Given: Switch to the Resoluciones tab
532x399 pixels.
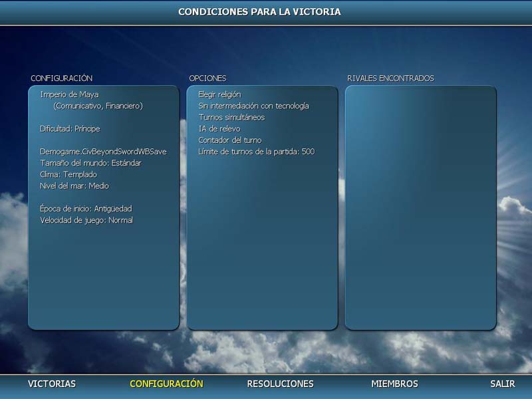Looking at the screenshot, I should pyautogui.click(x=280, y=384).
